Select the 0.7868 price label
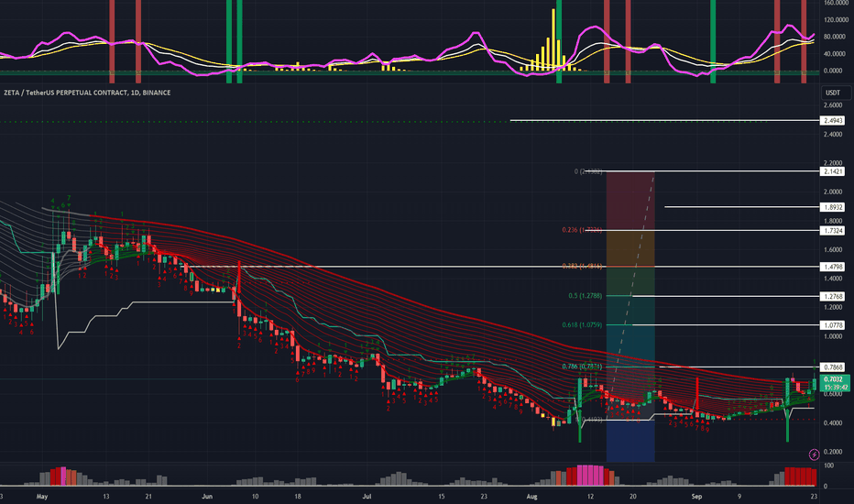Image resolution: width=854 pixels, height=504 pixels. coord(833,367)
